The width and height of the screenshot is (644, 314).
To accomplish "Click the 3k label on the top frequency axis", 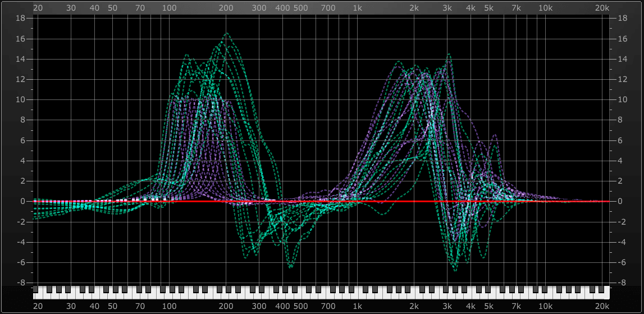I will [447, 8].
